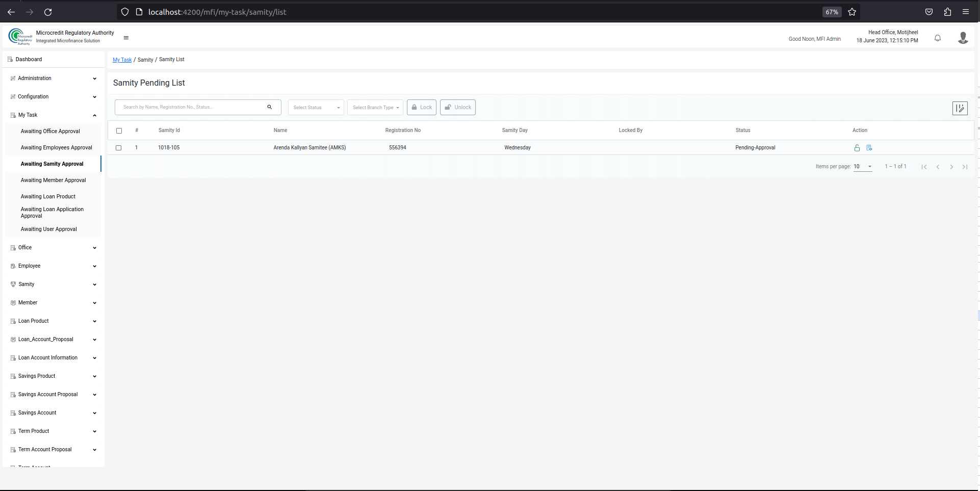Expand the Savings Product menu
This screenshot has height=491, width=980.
click(x=54, y=376)
